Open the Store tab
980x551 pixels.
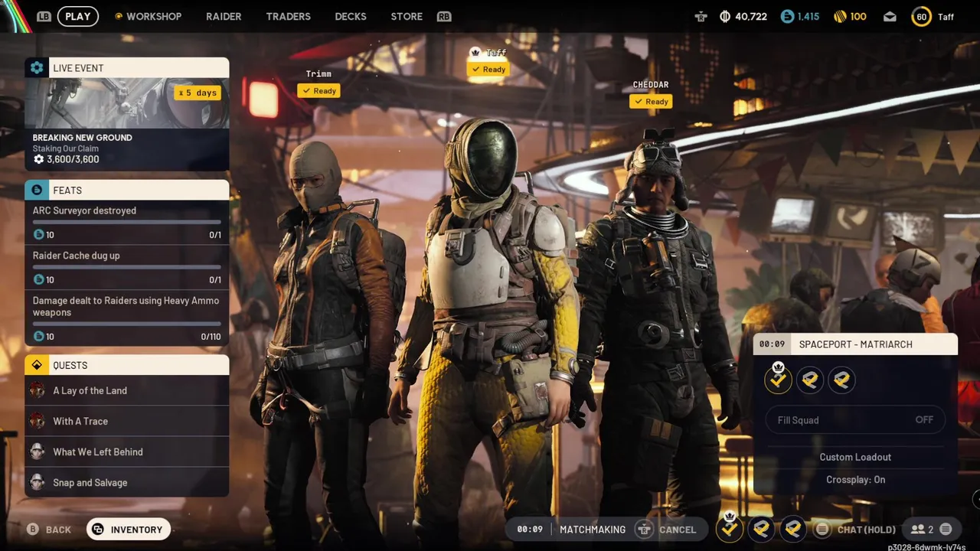pyautogui.click(x=407, y=16)
